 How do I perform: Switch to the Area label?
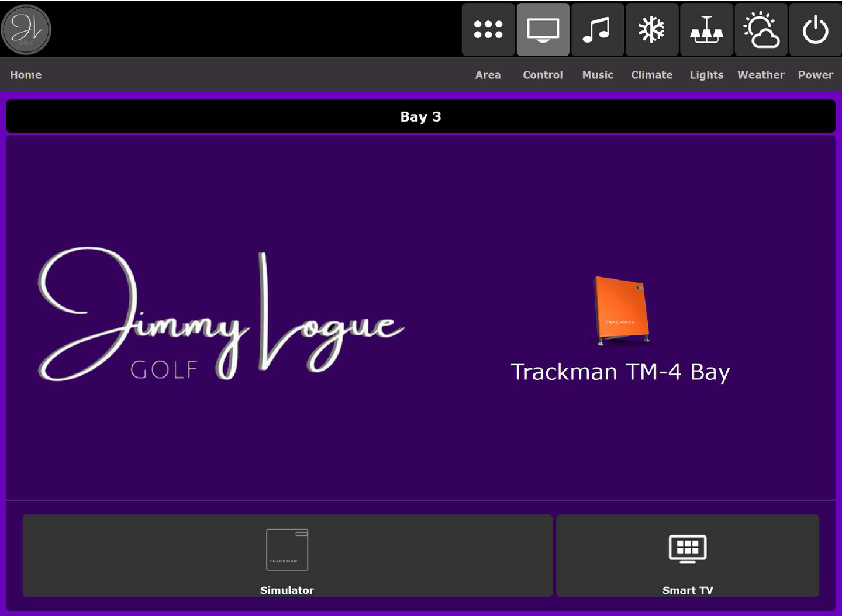point(488,75)
